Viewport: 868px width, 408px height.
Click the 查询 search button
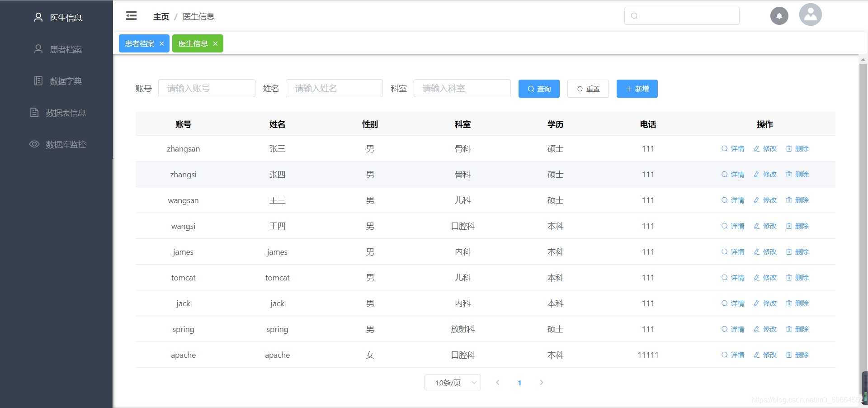point(539,89)
